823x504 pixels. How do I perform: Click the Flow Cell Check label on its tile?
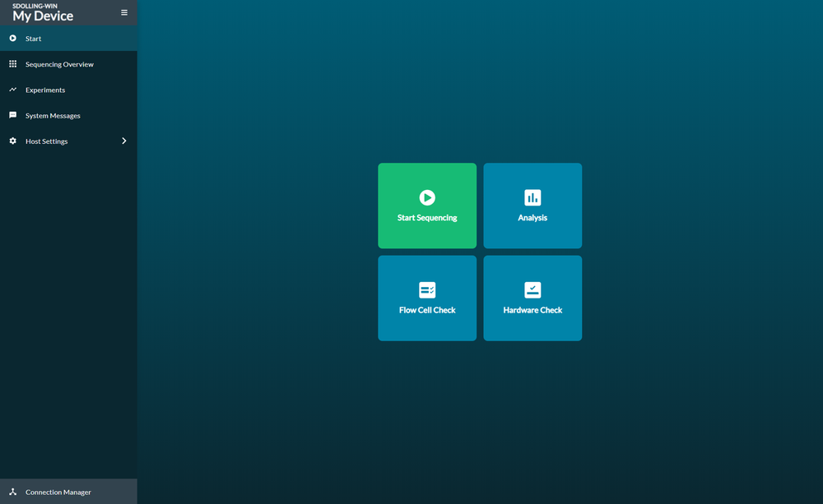(x=427, y=310)
